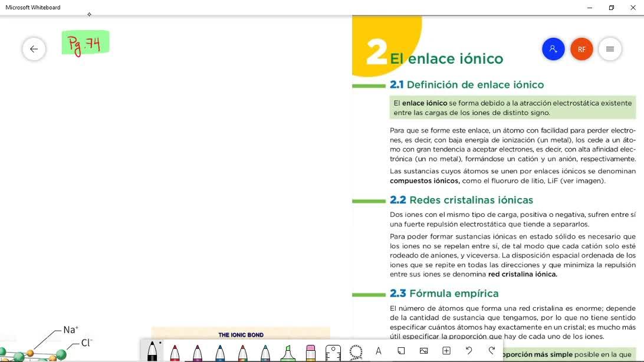This screenshot has width=644, height=362.
Task: Select the THE IONIC BOND image
Action: click(241, 334)
